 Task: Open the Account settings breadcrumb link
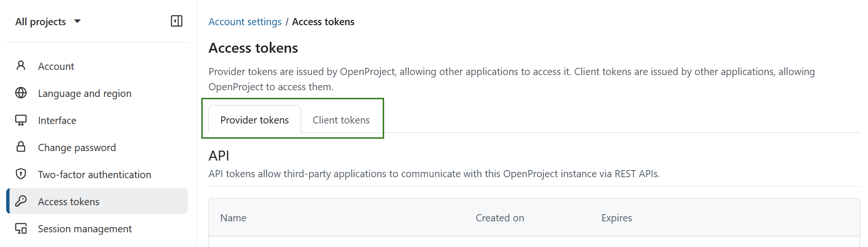tap(245, 22)
